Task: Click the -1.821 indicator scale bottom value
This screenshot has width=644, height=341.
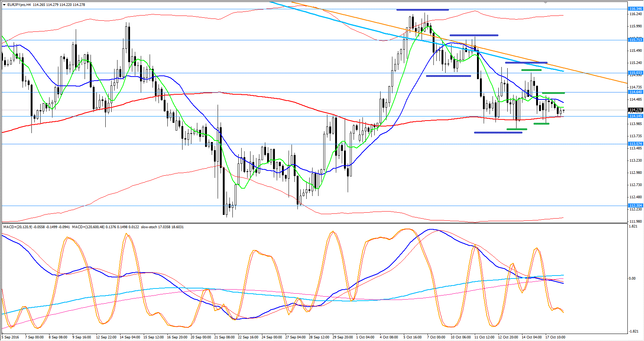Action: [633, 331]
